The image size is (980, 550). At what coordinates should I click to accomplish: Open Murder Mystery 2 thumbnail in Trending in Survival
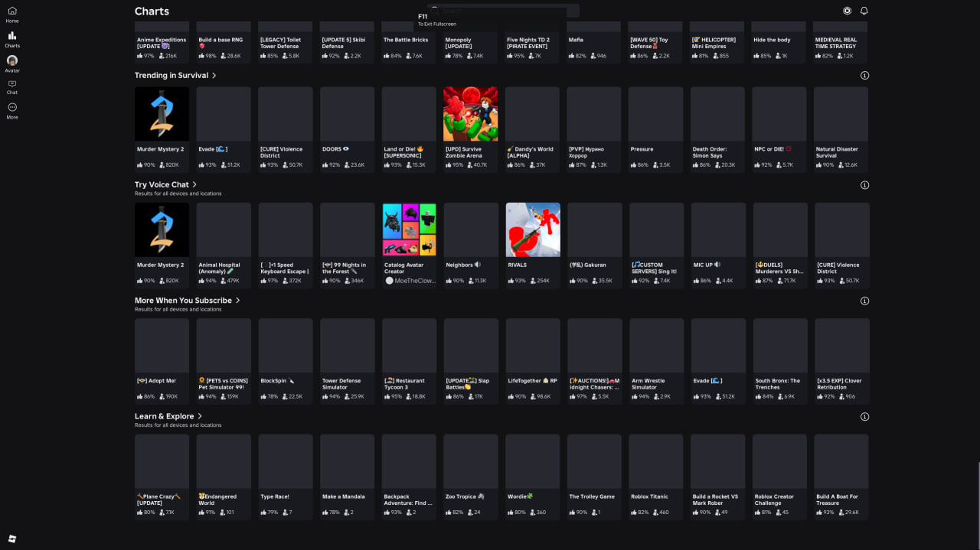point(162,113)
